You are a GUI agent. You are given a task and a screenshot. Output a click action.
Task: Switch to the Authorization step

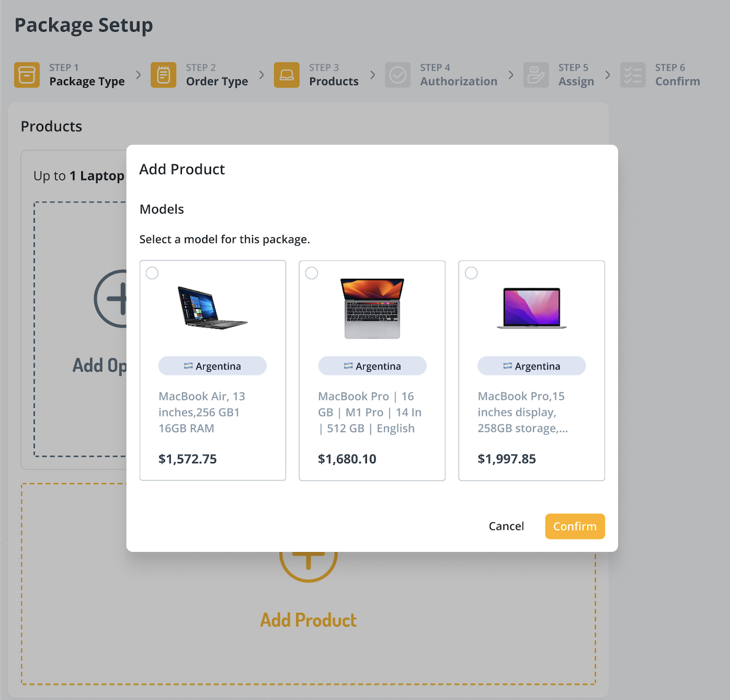coord(459,81)
